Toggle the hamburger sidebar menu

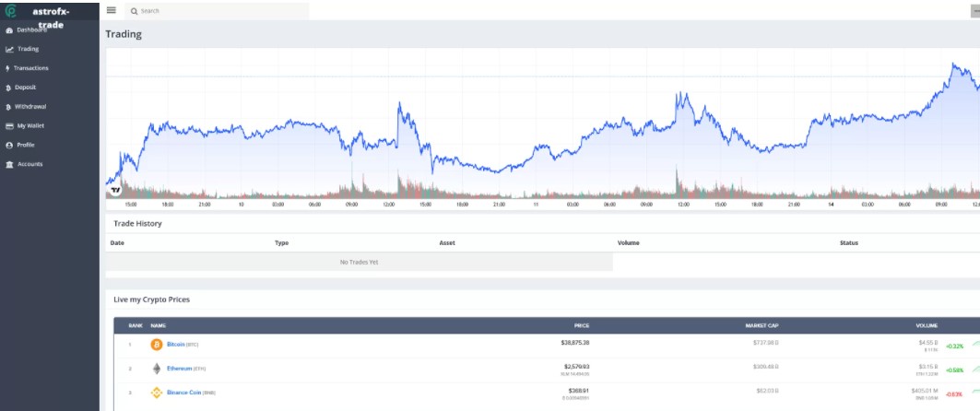pos(112,10)
